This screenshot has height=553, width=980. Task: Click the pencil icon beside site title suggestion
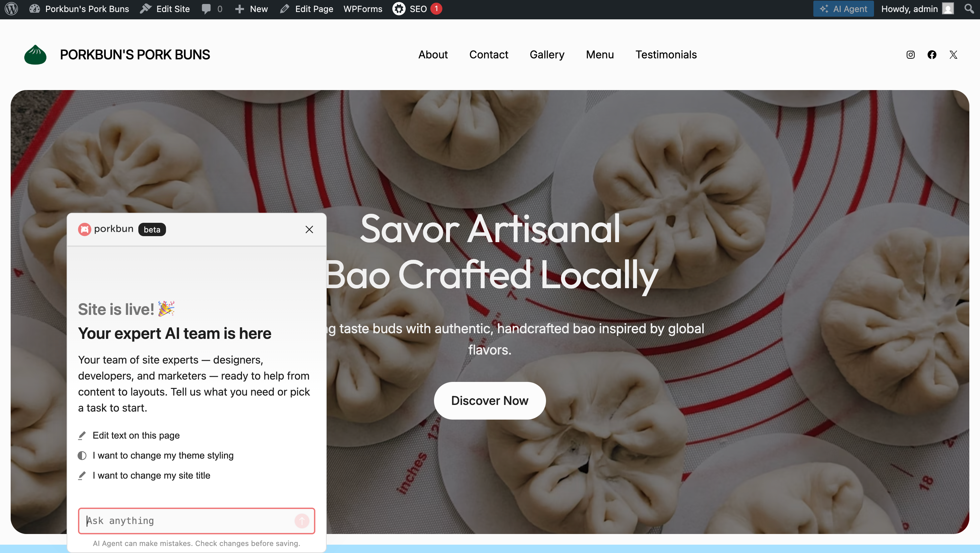click(x=82, y=476)
